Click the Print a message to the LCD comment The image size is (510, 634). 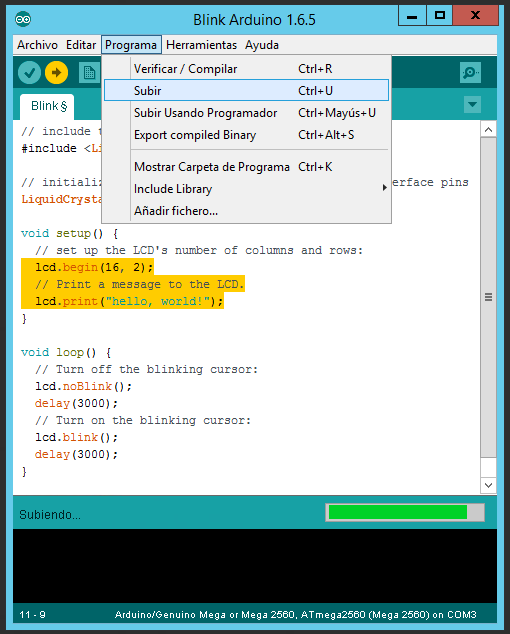(140, 284)
